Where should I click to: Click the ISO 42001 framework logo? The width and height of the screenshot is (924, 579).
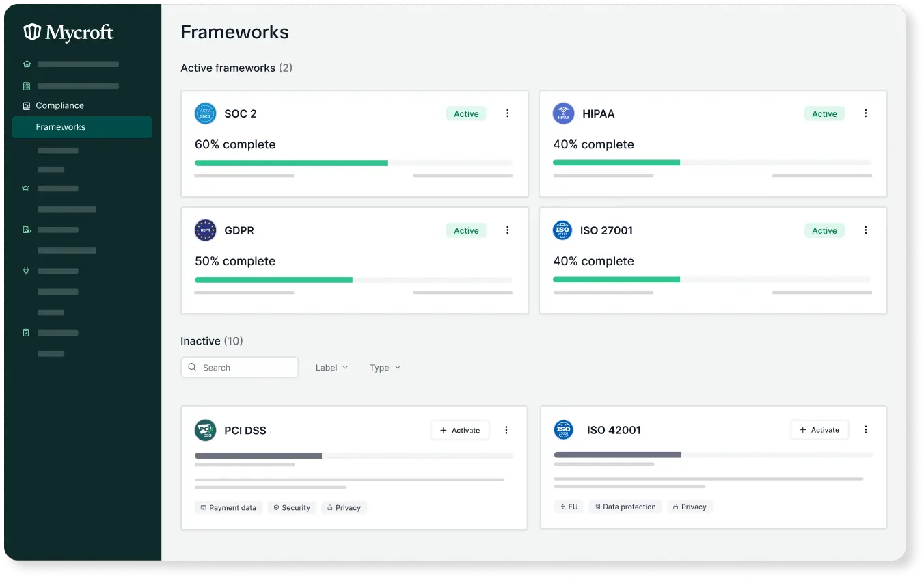pyautogui.click(x=563, y=430)
